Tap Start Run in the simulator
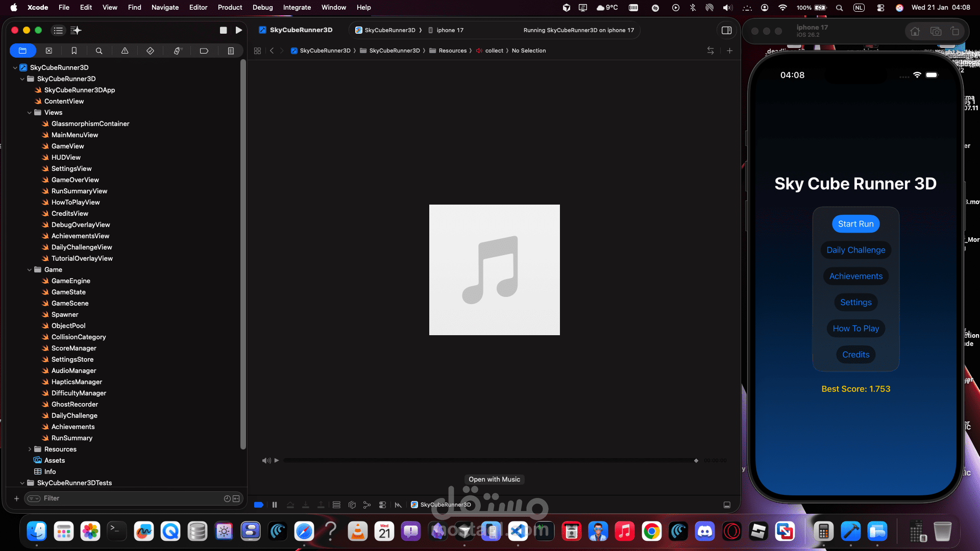980x551 pixels. 855,223
